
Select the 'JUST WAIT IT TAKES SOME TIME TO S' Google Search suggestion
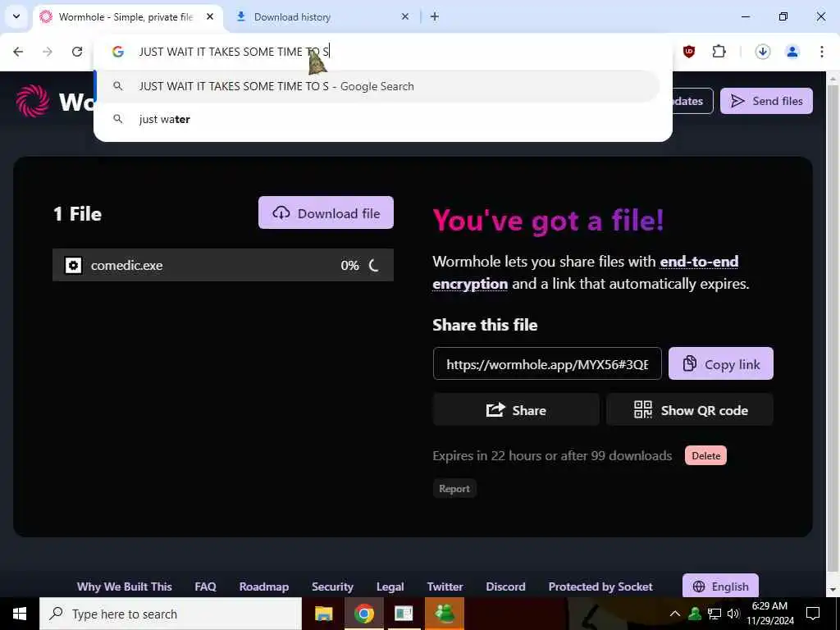click(x=377, y=86)
